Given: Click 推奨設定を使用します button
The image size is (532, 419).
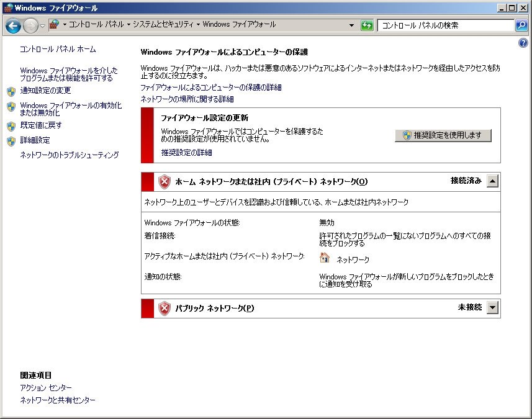Looking at the screenshot, I should [443, 135].
